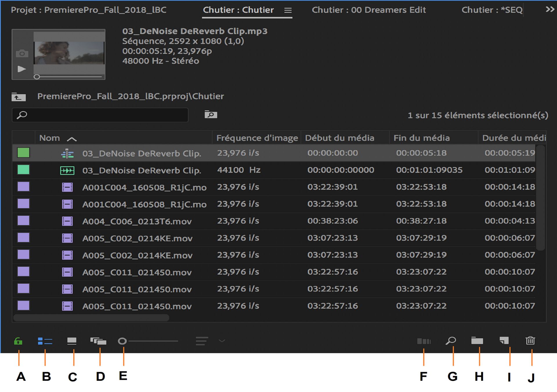Go up one level with the folder-arrow icon
Image resolution: width=557 pixels, height=392 pixels.
[x=19, y=97]
